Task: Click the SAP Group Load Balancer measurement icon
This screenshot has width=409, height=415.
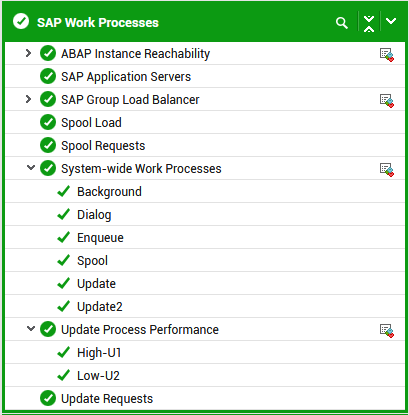Action: coord(387,101)
